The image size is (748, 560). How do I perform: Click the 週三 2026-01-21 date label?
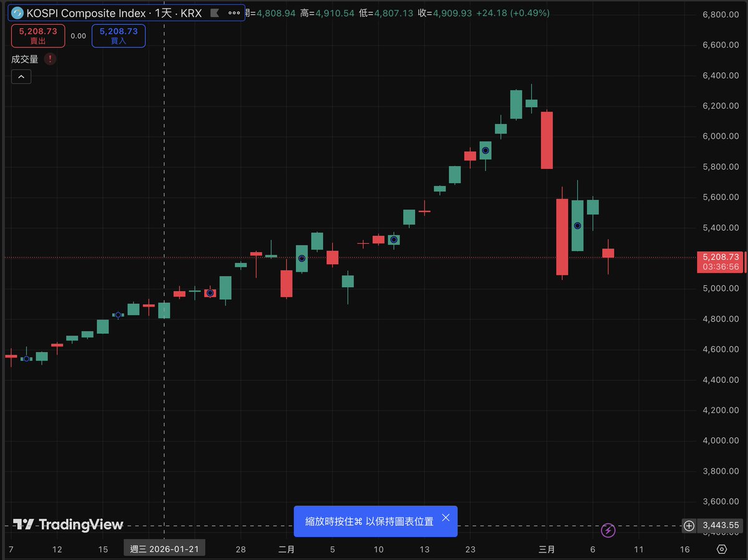coord(164,549)
